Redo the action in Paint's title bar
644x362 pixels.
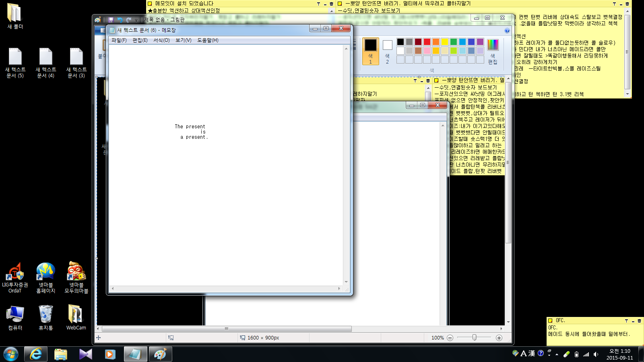(128, 20)
